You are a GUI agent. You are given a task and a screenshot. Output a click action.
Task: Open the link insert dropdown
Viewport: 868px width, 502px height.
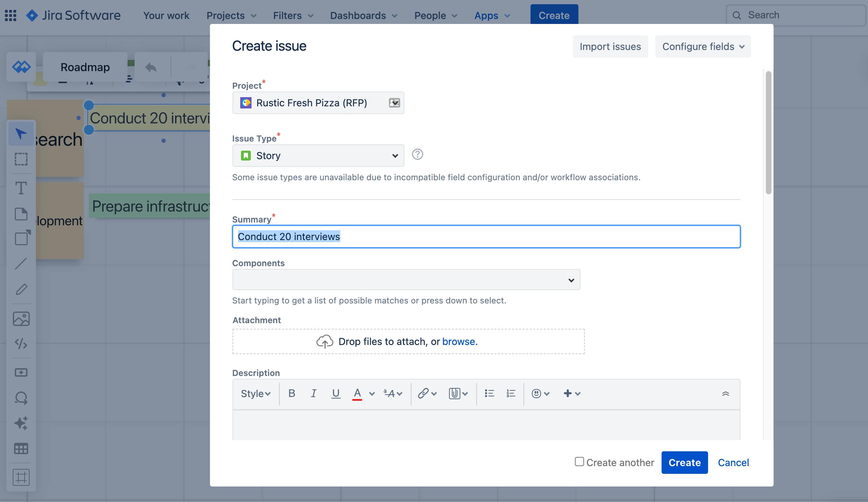[427, 393]
